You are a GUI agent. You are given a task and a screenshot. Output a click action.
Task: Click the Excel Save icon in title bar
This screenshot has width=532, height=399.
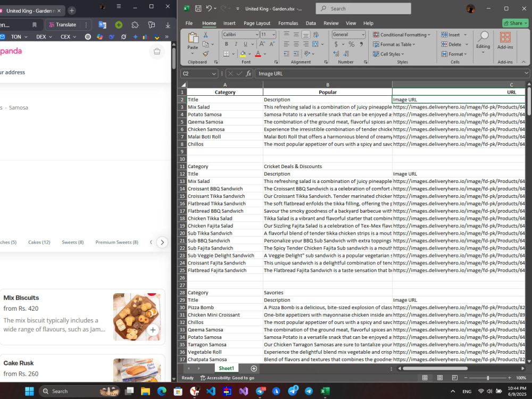pos(198,9)
